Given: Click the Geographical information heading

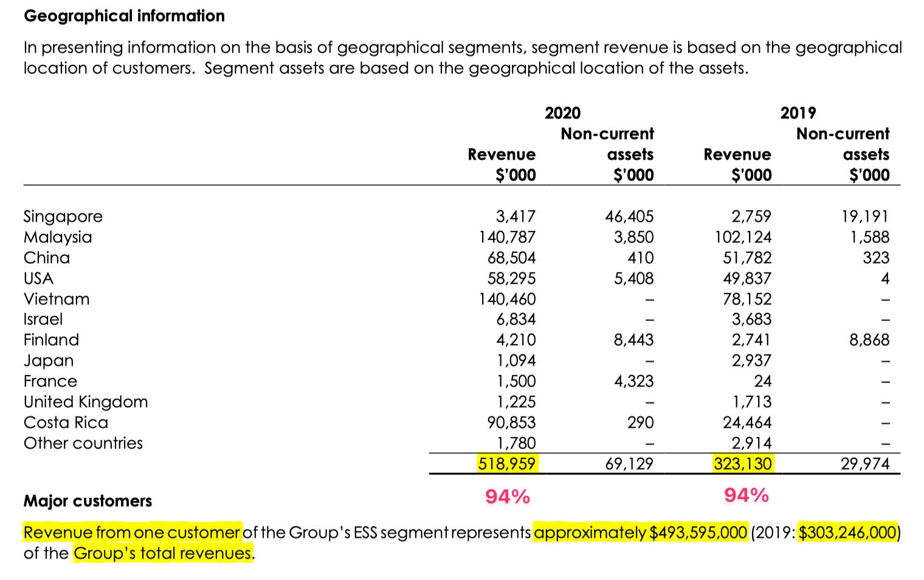Looking at the screenshot, I should [123, 16].
